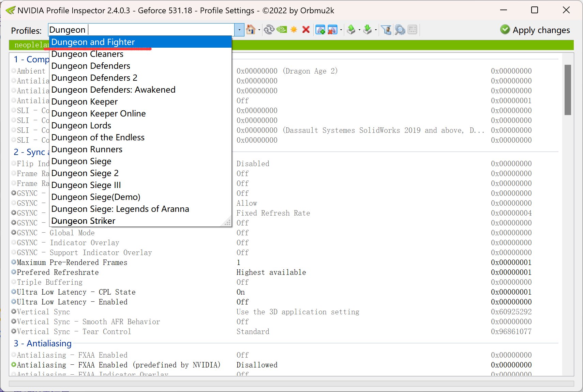The width and height of the screenshot is (583, 392).
Task: Click the green checkmark Apply icon
Action: tap(505, 30)
